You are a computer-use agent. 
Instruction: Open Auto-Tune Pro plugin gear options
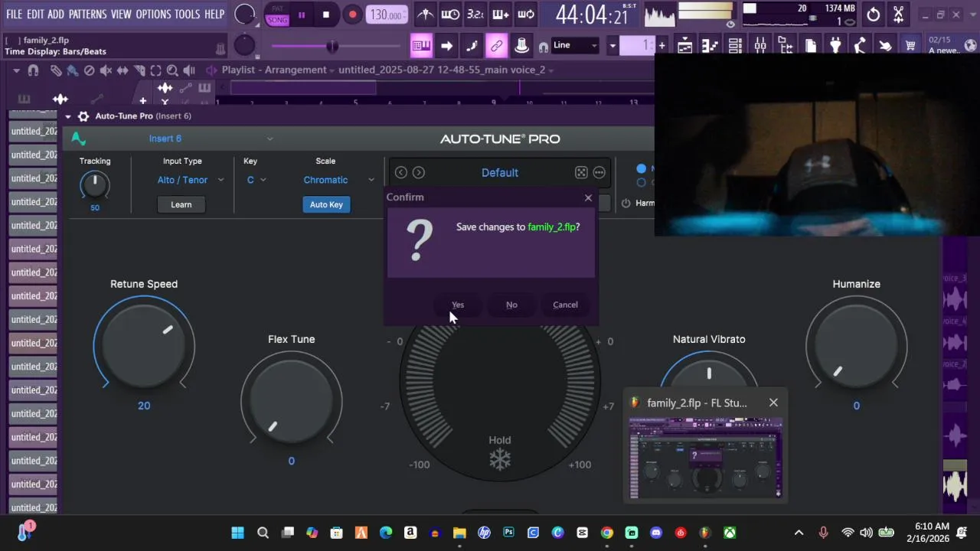(83, 116)
